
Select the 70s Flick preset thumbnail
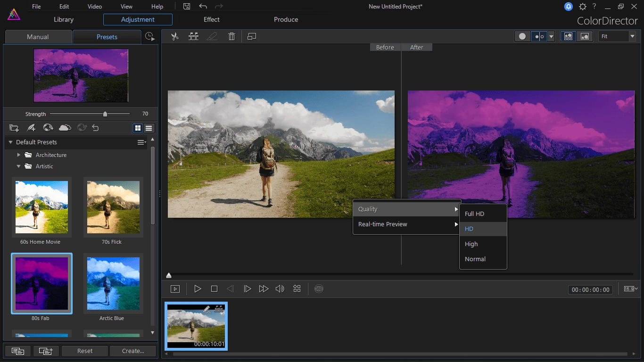coord(113,207)
